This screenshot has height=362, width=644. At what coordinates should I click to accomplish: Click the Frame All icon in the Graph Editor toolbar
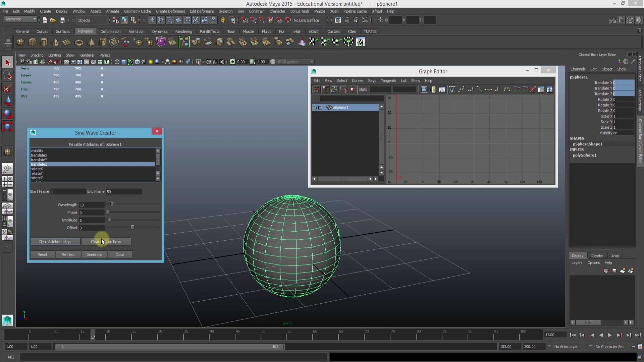click(424, 89)
